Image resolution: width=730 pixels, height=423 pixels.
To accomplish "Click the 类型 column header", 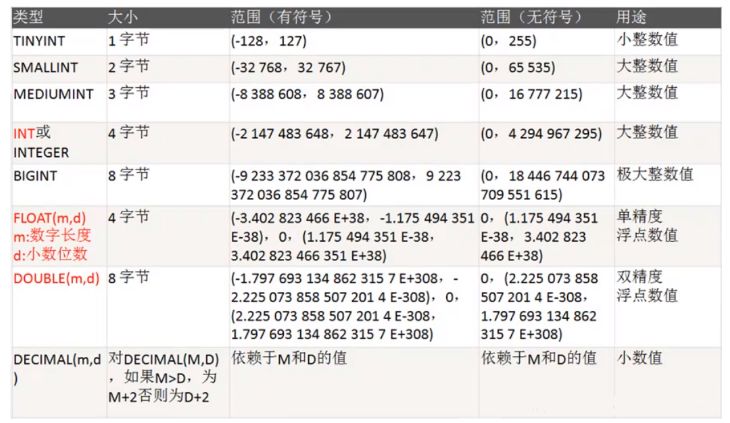I will coord(28,19).
